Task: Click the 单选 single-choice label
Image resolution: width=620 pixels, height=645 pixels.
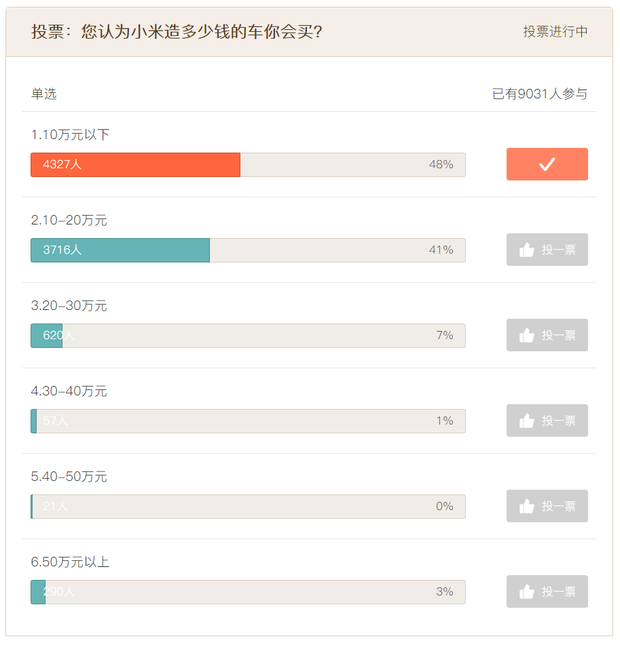Action: [x=44, y=94]
